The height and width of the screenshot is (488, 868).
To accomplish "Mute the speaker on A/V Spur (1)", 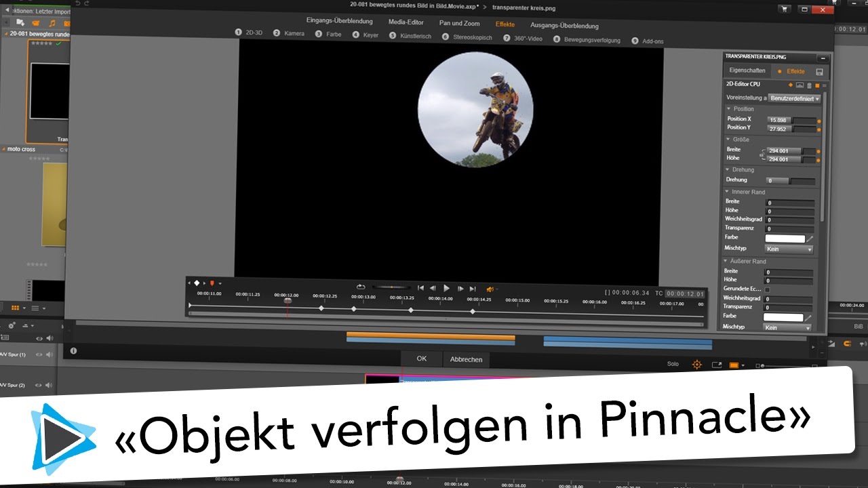I will coord(50,354).
